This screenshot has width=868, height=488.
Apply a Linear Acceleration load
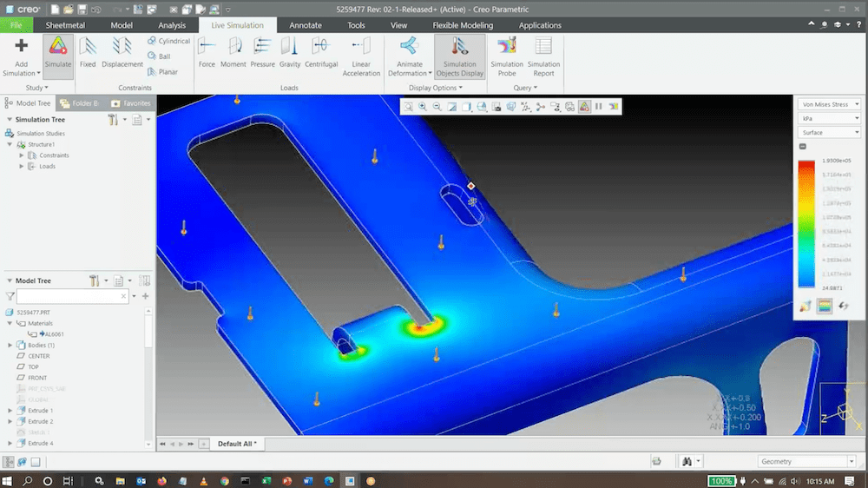(361, 56)
